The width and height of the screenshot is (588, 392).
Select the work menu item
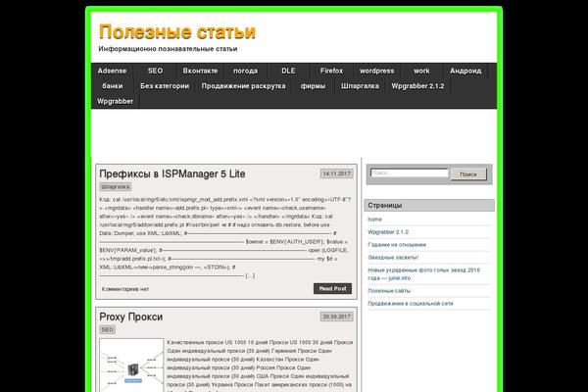pyautogui.click(x=421, y=71)
